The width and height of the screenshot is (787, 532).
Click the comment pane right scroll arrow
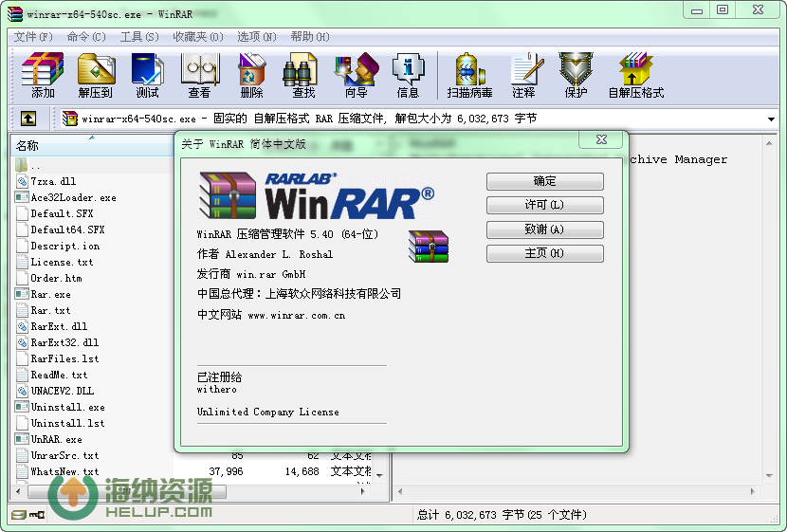point(752,492)
